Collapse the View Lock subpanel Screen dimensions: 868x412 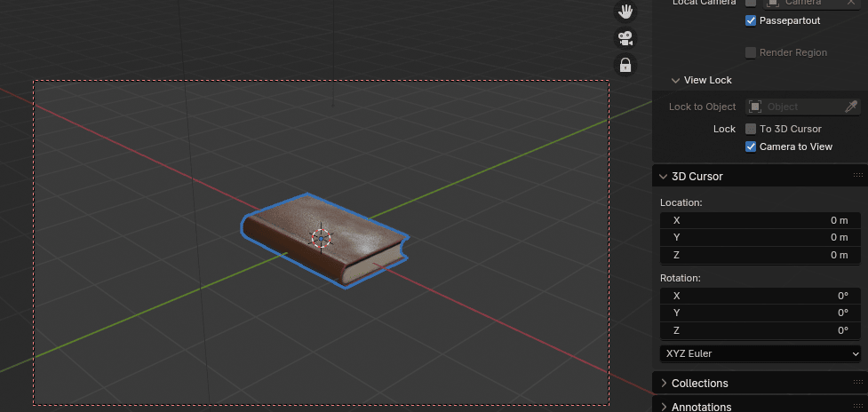[675, 80]
